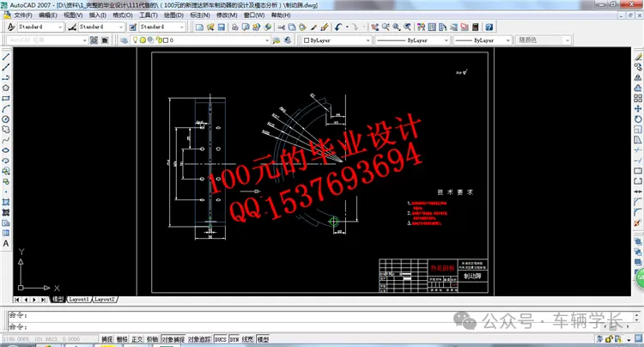Click the Cut scissors icon
This screenshot has width=644, height=347.
tap(281, 27)
